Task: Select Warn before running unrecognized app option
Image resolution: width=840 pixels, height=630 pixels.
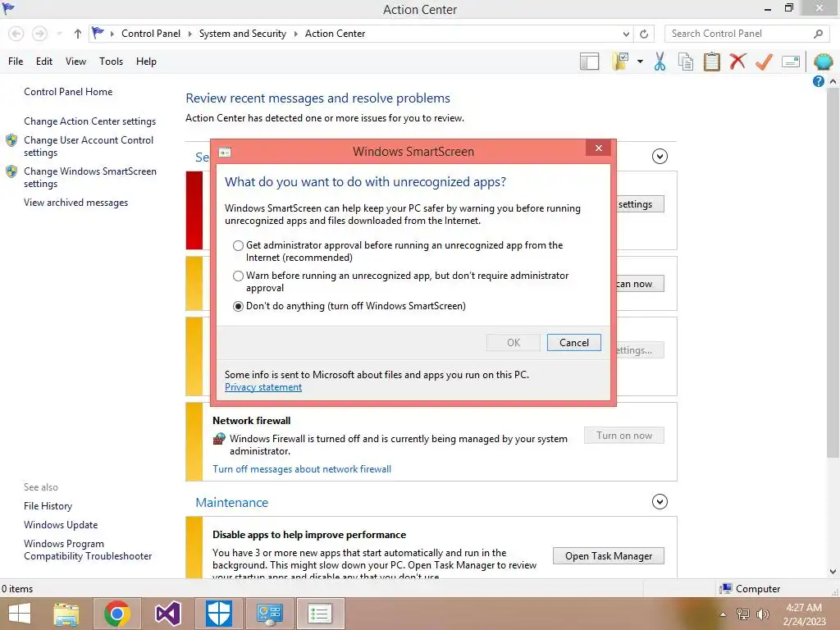Action: tap(239, 276)
